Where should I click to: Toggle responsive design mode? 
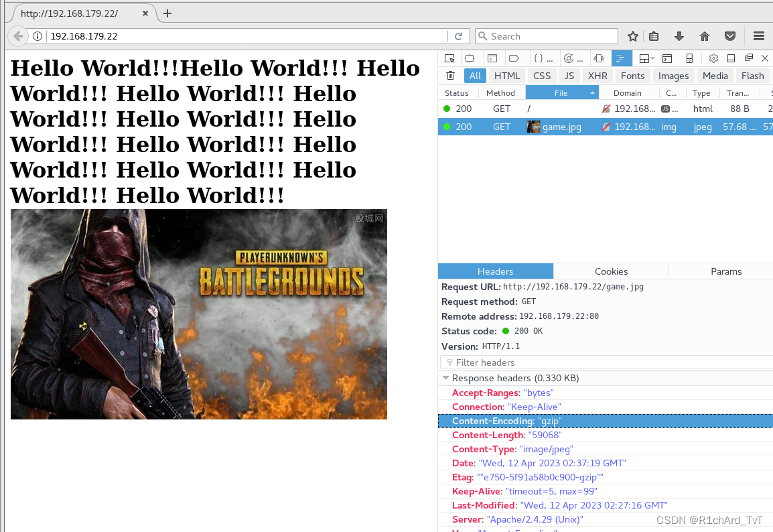(x=689, y=59)
